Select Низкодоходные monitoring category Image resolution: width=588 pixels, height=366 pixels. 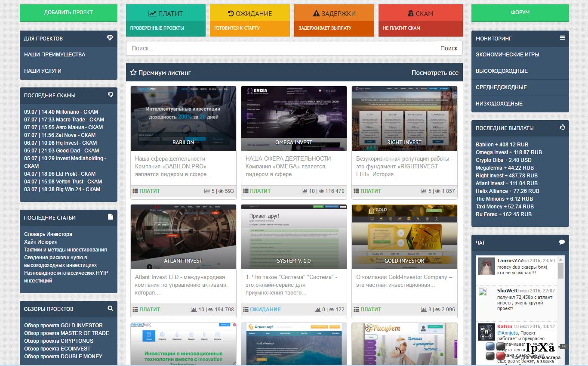click(x=520, y=104)
